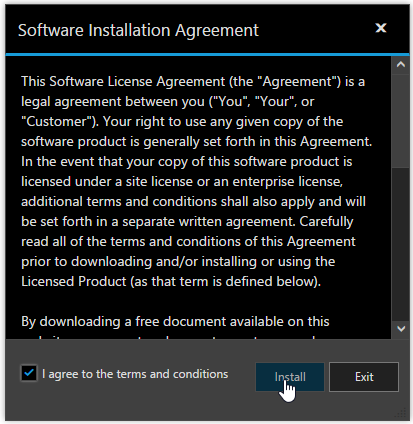413x424 pixels.
Task: Click the phrase "Licensed Product" in the text
Action: point(74,281)
